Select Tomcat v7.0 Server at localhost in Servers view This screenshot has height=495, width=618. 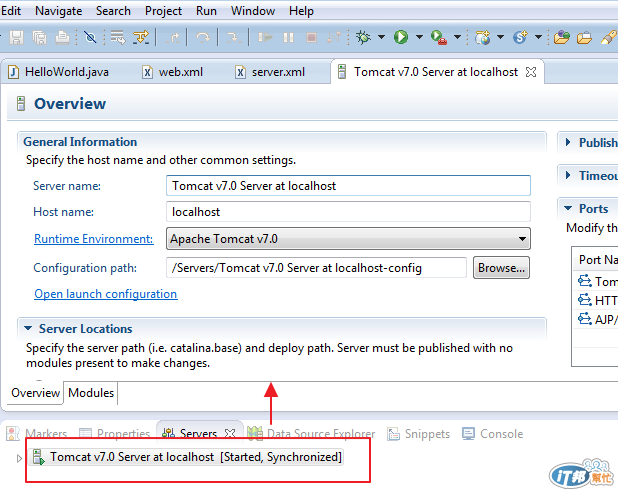point(188,457)
